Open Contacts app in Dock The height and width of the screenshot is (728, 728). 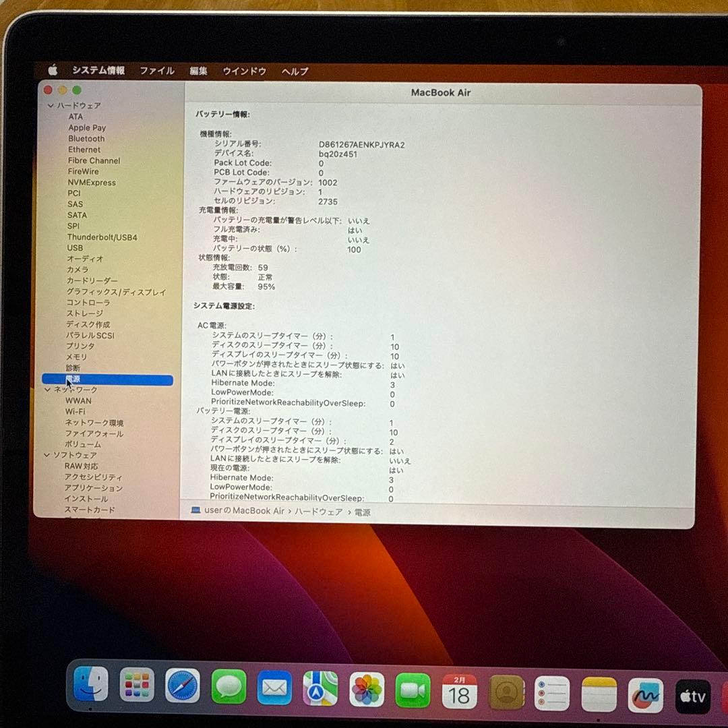click(506, 693)
